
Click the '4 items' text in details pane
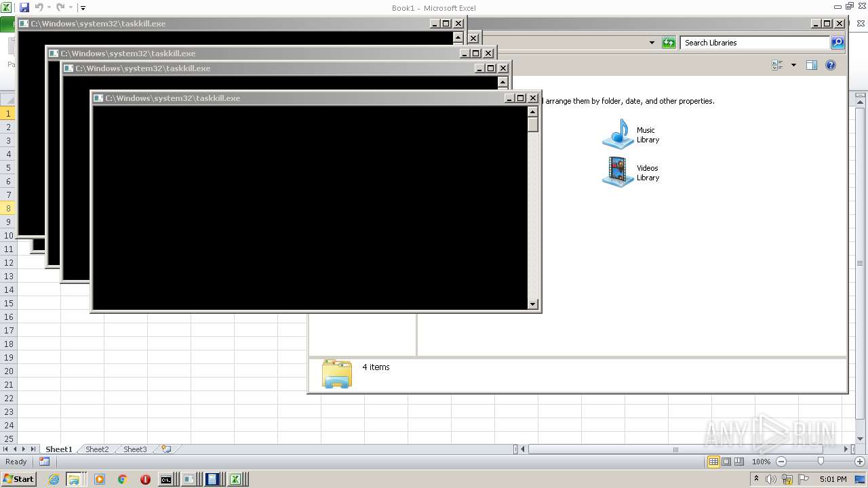pyautogui.click(x=376, y=367)
